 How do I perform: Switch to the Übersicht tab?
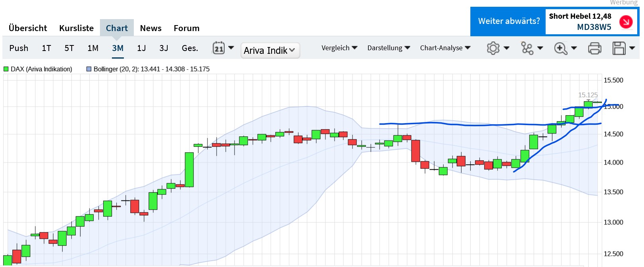28,28
